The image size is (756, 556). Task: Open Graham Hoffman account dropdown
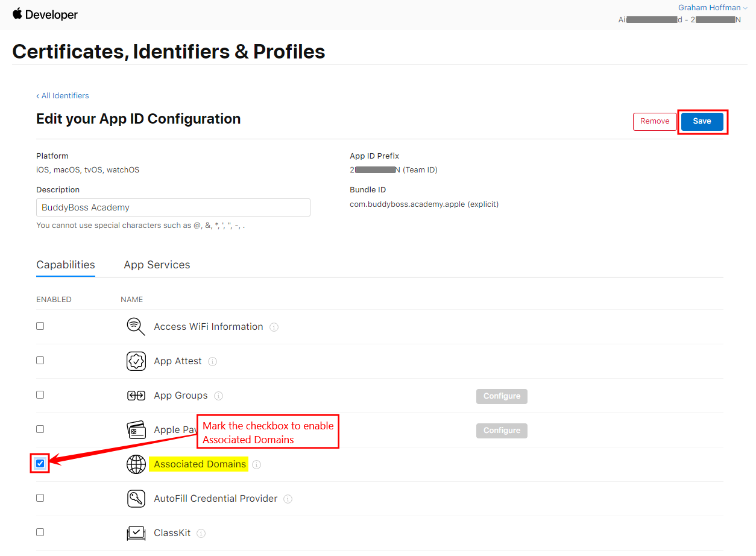click(x=713, y=8)
